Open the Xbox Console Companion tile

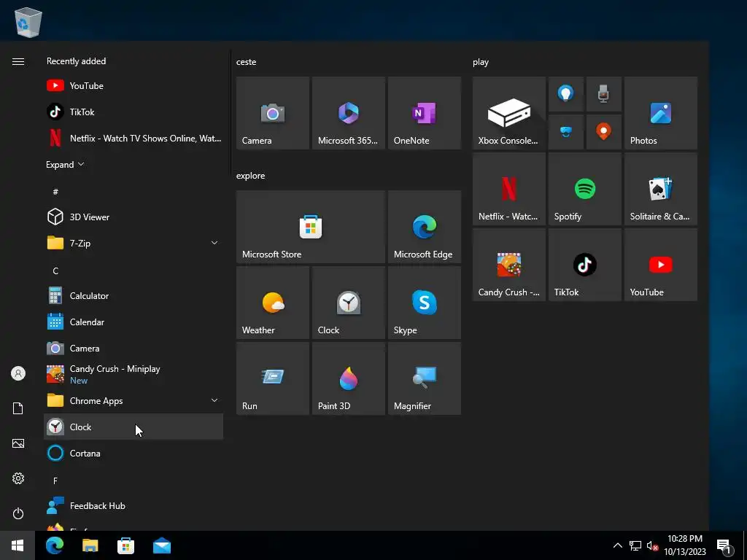coord(508,113)
